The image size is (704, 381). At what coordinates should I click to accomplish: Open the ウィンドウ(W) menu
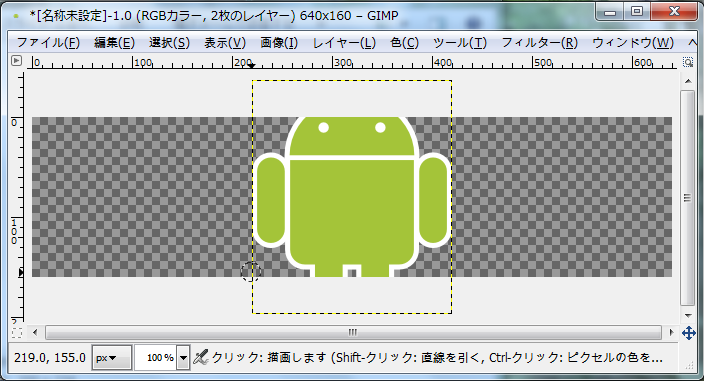pyautogui.click(x=633, y=43)
